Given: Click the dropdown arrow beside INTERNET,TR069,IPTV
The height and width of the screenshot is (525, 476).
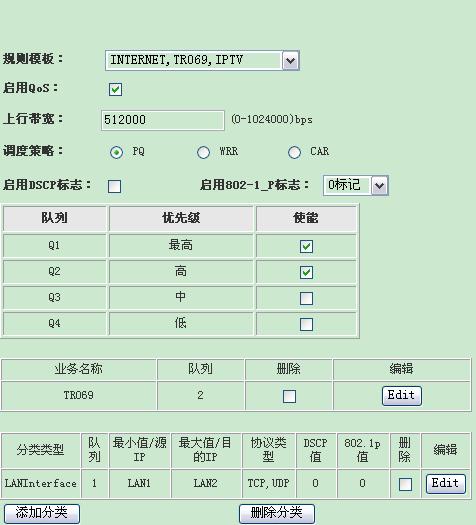Looking at the screenshot, I should point(291,61).
